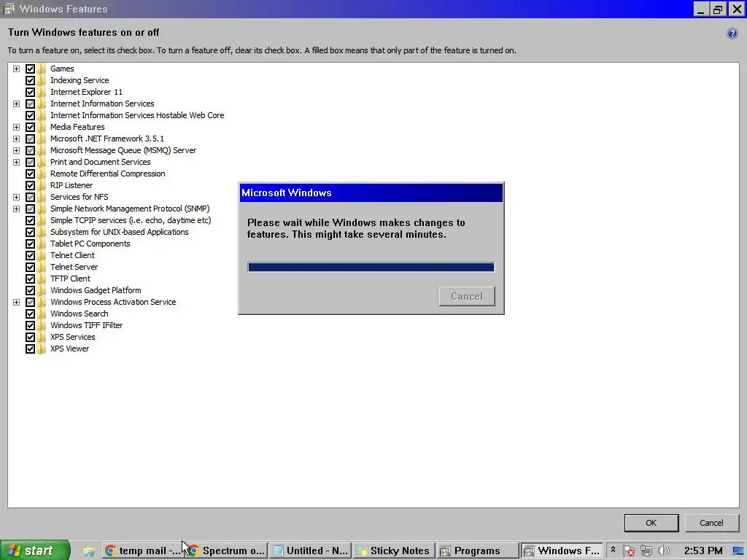Uncheck the Indexing Service checkbox
Viewport: 747px width, 560px height.
(x=30, y=80)
